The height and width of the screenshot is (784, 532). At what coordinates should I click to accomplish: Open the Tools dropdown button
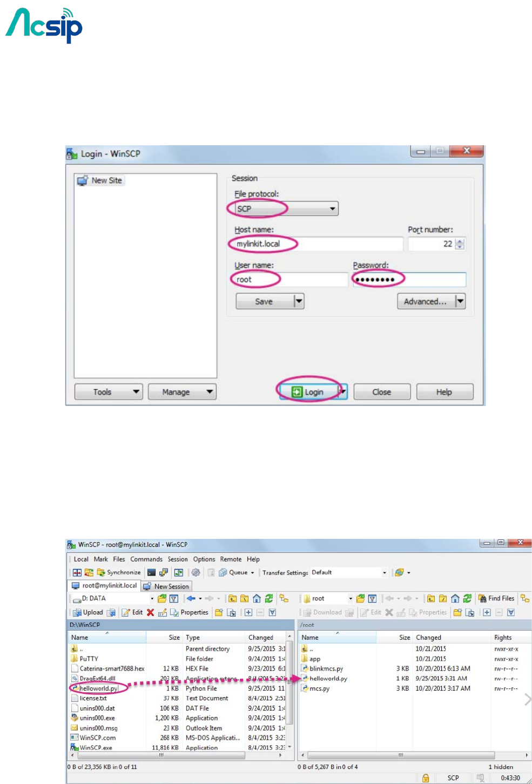click(x=109, y=392)
